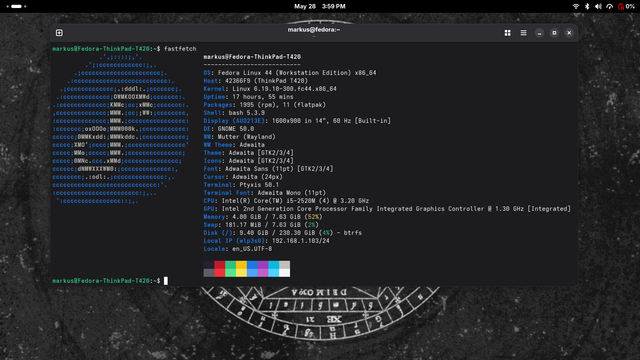Click the Terminal Font: Adwaita Mono line
This screenshot has width=640, height=360.
point(264,193)
